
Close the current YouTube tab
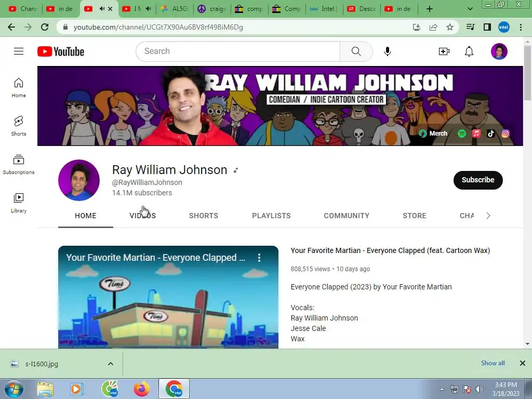point(110,9)
